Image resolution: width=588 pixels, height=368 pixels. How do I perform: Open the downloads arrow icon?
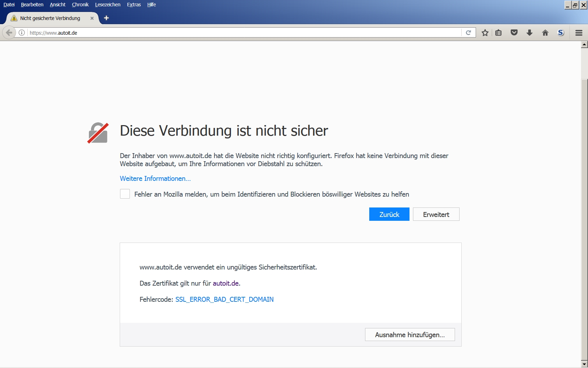[530, 33]
